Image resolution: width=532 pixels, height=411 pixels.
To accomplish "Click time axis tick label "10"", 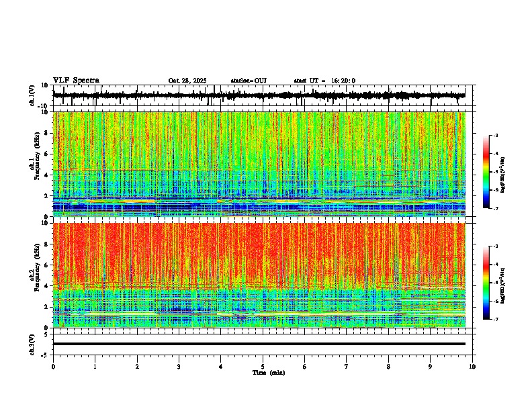I will pos(472,367).
